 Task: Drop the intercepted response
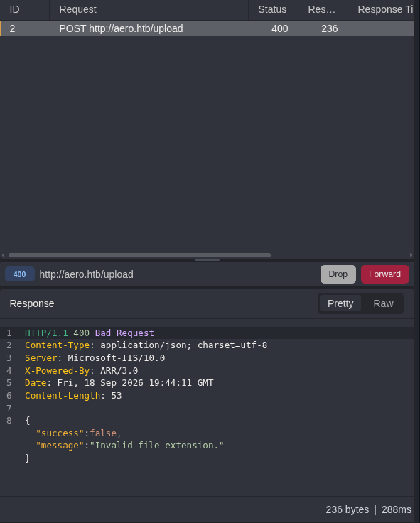338,274
